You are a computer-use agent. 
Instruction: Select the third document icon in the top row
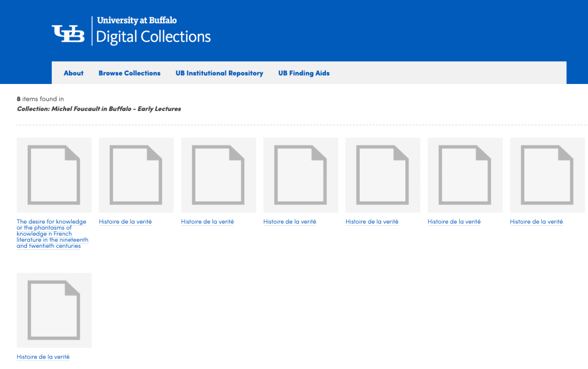(218, 175)
